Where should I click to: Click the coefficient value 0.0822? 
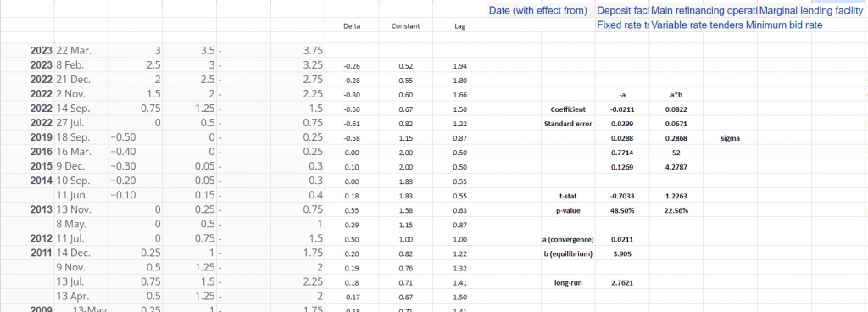676,109
